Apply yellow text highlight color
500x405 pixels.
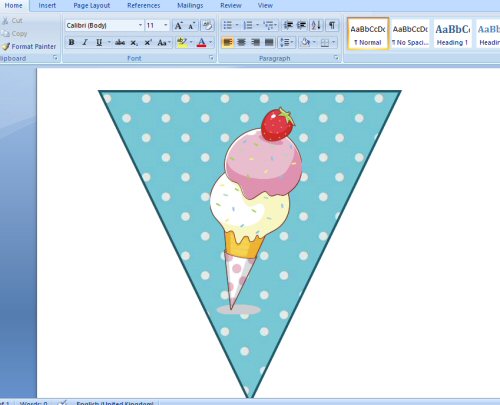pyautogui.click(x=182, y=42)
